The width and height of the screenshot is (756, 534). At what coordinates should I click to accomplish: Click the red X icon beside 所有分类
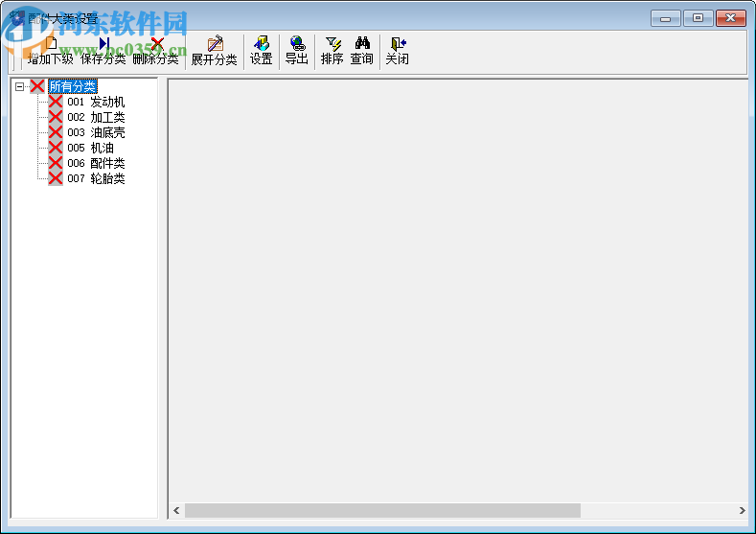pyautogui.click(x=37, y=87)
